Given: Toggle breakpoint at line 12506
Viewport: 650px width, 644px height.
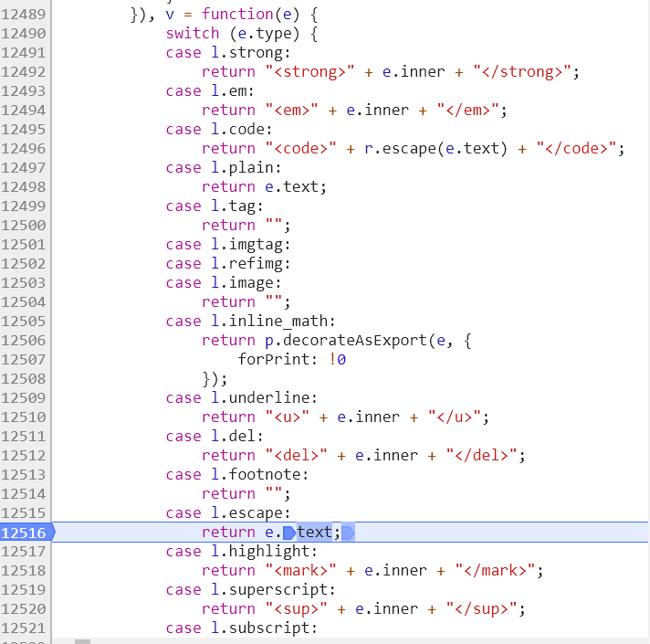Looking at the screenshot, I should point(24,340).
